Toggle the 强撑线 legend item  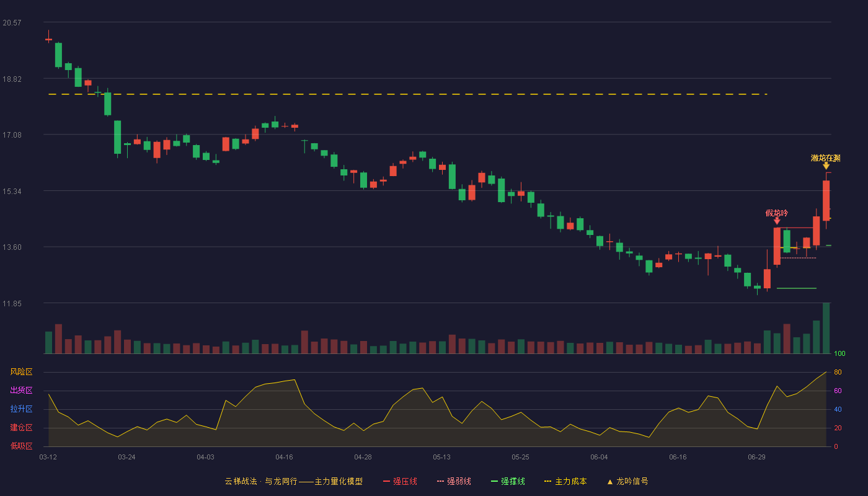[x=508, y=481]
